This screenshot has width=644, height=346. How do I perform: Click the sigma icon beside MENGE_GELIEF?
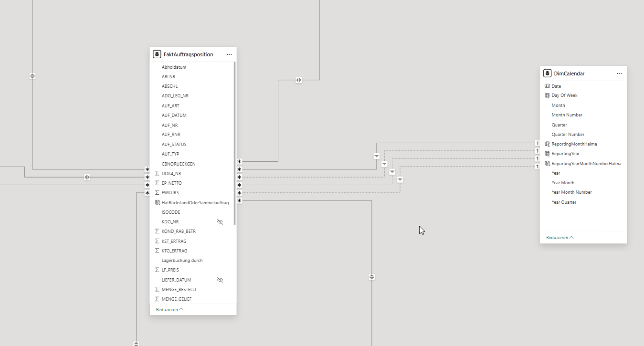157,299
